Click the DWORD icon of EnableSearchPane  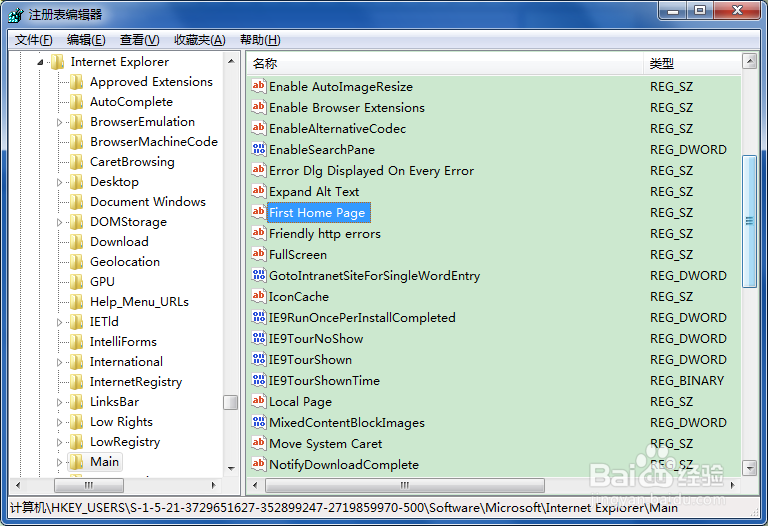point(259,149)
